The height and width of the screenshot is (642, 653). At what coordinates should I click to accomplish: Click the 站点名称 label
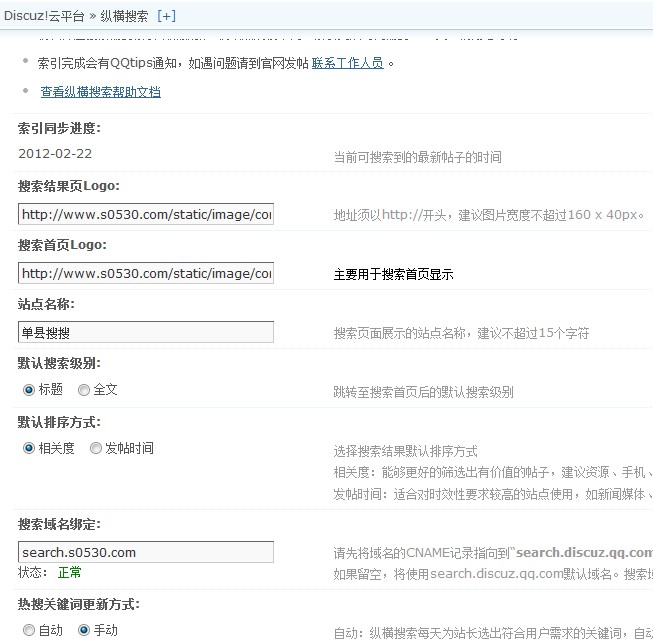(46, 304)
